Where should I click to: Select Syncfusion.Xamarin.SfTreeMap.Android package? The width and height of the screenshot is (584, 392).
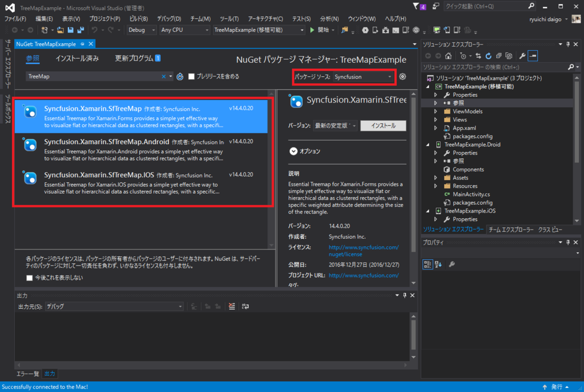point(141,149)
